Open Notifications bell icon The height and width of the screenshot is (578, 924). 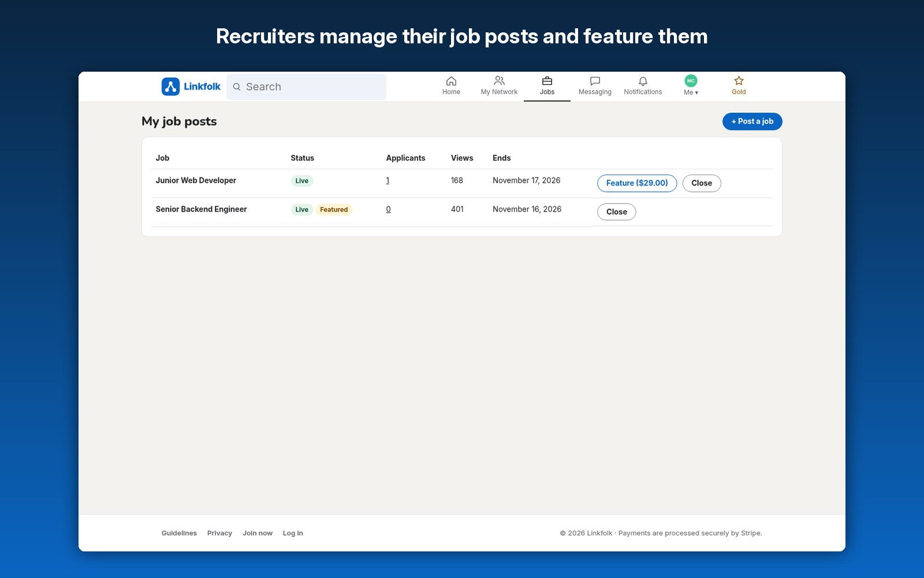point(643,81)
